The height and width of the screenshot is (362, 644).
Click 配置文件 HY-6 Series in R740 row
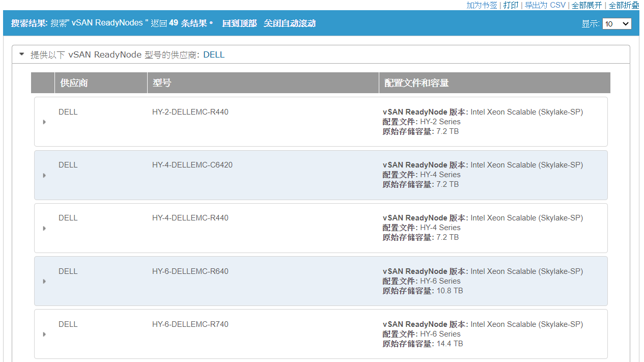coord(422,334)
